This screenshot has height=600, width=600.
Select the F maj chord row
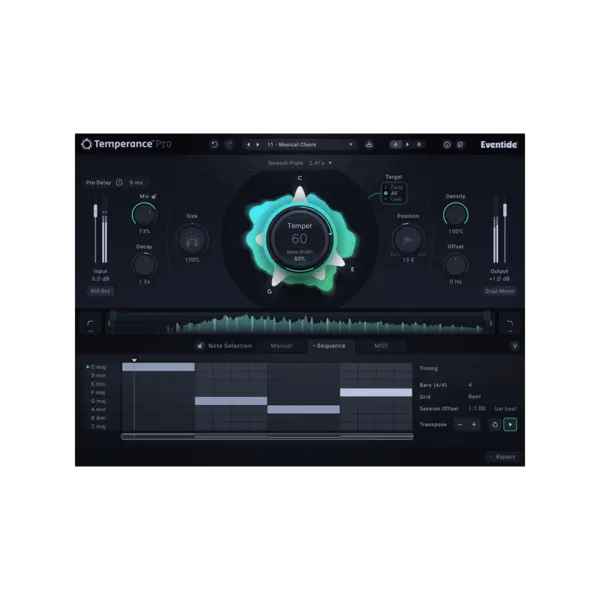(98, 392)
